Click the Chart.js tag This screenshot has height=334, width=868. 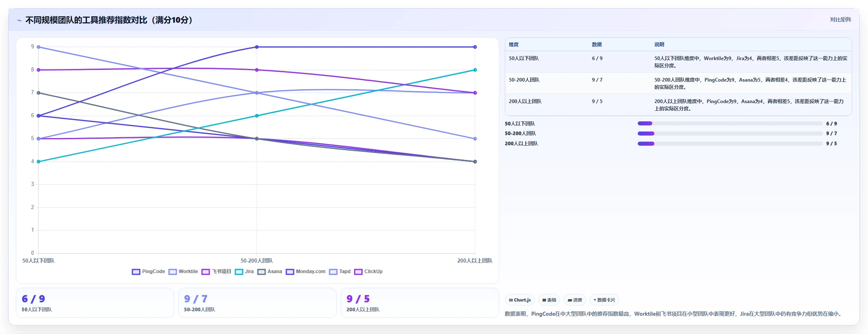(x=520, y=300)
